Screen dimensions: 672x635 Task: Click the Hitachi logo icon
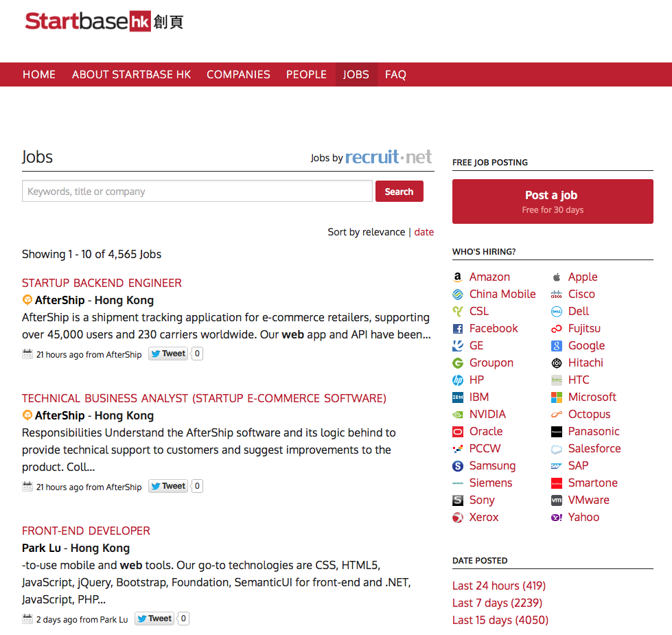coord(556,363)
